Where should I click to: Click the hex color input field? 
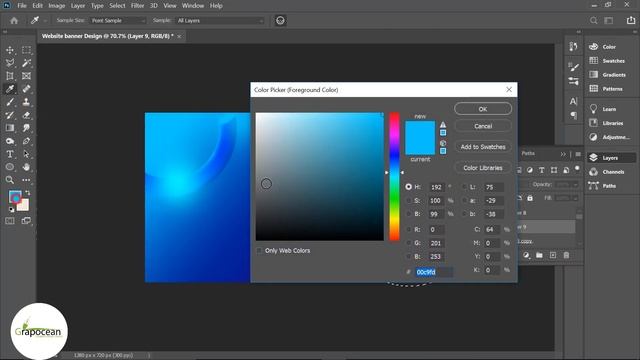coord(434,272)
